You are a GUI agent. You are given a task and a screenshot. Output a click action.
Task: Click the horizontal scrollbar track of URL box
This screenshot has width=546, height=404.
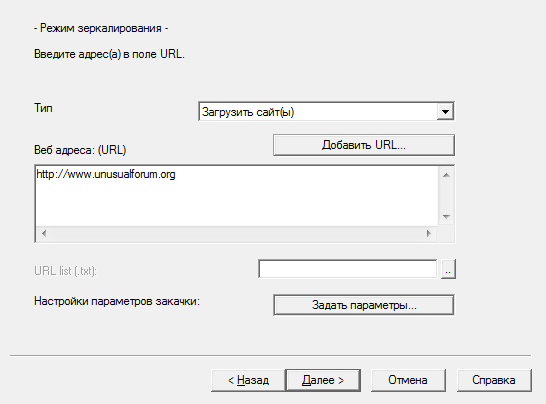pyautogui.click(x=236, y=233)
